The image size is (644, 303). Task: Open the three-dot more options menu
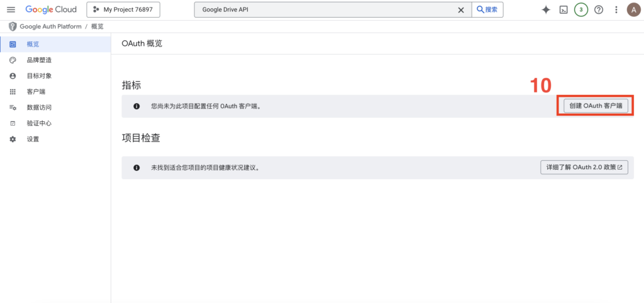[x=616, y=9]
